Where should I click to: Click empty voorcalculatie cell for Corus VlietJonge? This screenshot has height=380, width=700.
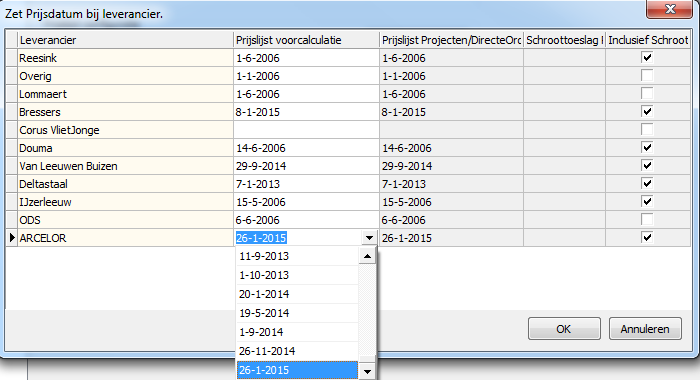(306, 130)
